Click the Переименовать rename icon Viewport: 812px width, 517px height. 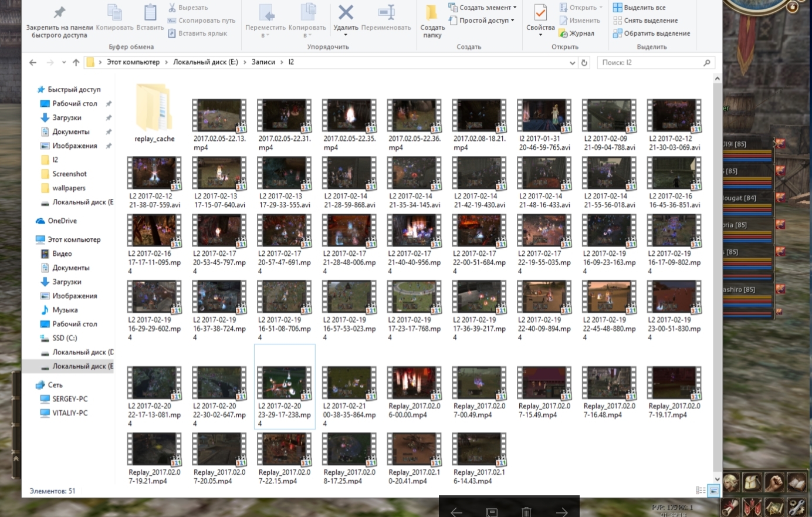point(386,12)
